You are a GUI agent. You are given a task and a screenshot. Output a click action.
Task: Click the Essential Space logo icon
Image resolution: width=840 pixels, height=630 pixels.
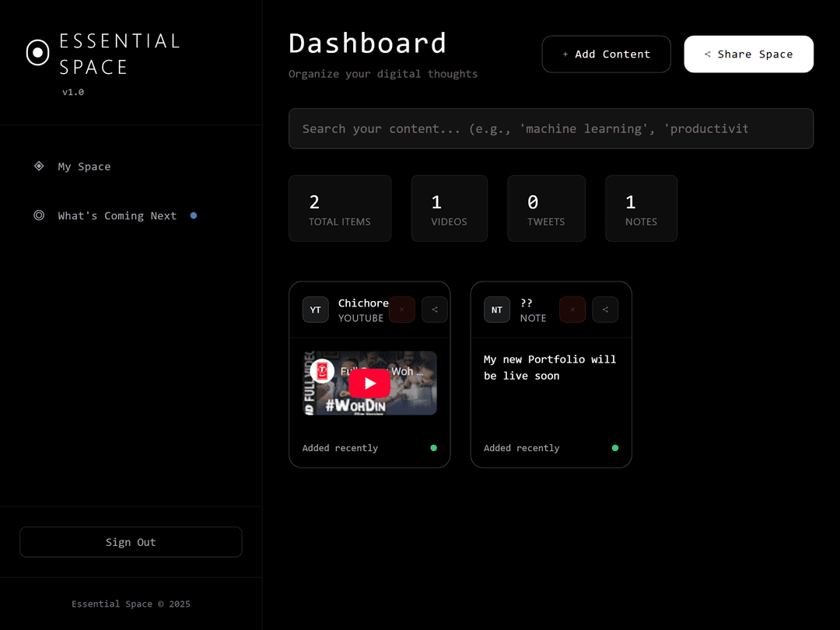click(37, 53)
